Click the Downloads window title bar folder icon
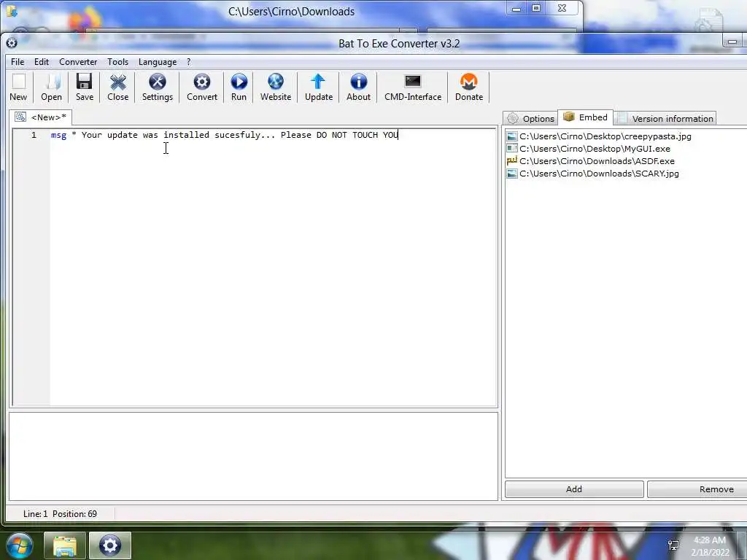Image resolution: width=747 pixels, height=560 pixels. point(12,10)
